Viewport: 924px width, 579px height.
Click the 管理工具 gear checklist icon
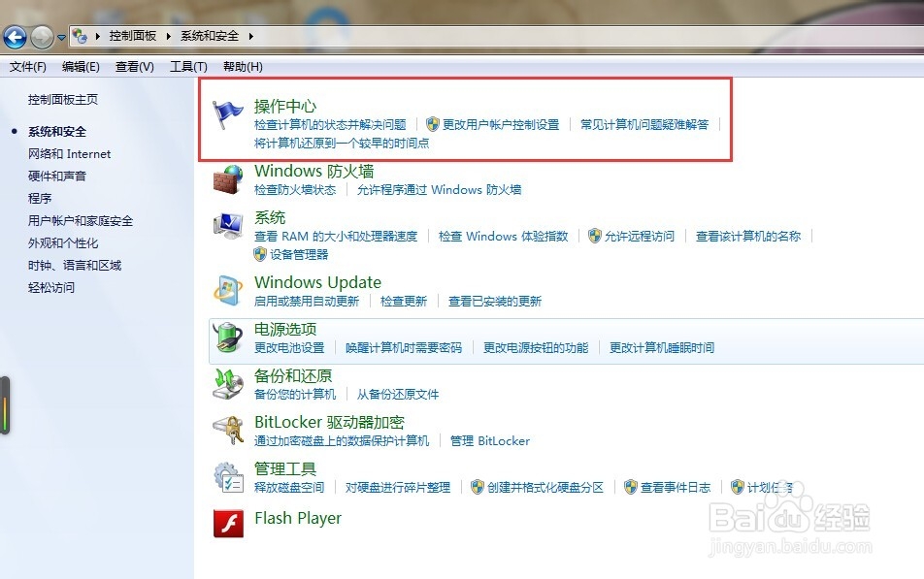click(227, 477)
